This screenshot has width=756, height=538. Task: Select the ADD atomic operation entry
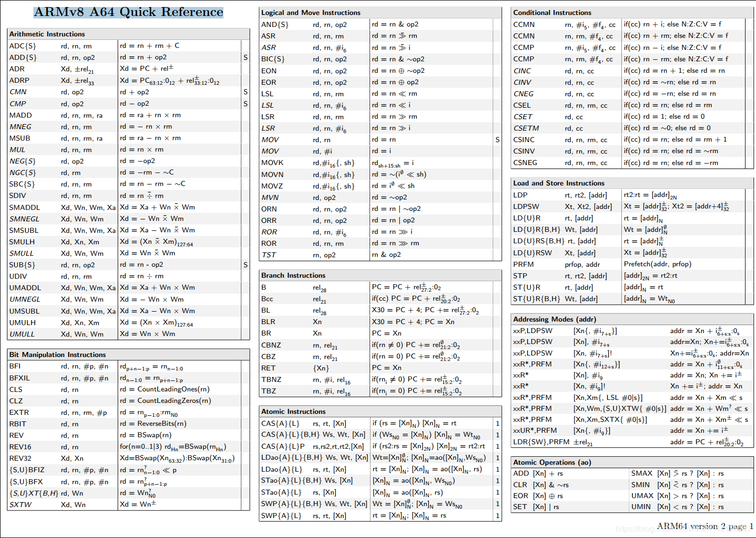click(x=538, y=473)
